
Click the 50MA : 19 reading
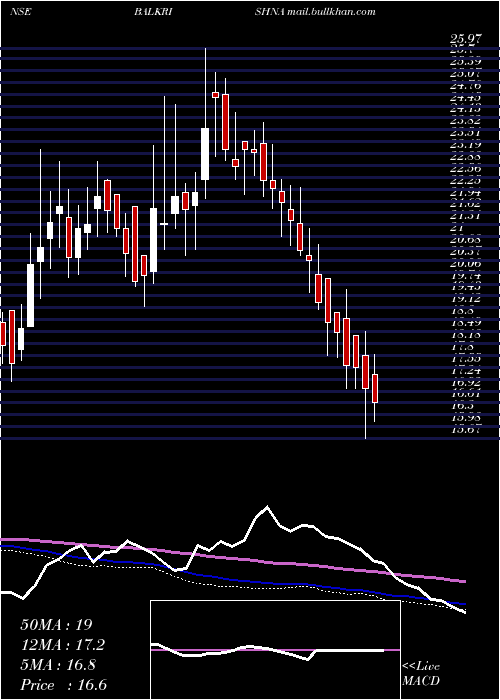(x=56, y=625)
